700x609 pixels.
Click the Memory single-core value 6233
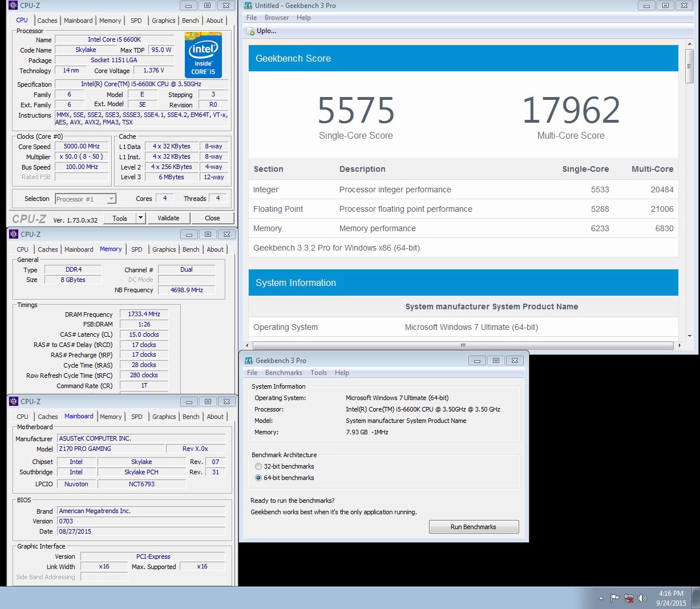[600, 228]
